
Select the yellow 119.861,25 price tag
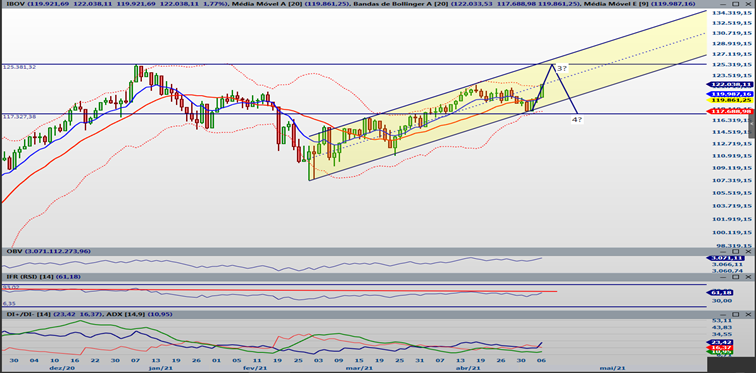pyautogui.click(x=729, y=100)
